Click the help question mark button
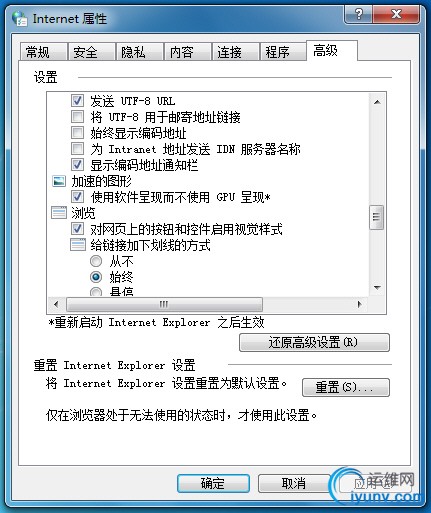Screen dimensions: 431x513 pos(358,14)
